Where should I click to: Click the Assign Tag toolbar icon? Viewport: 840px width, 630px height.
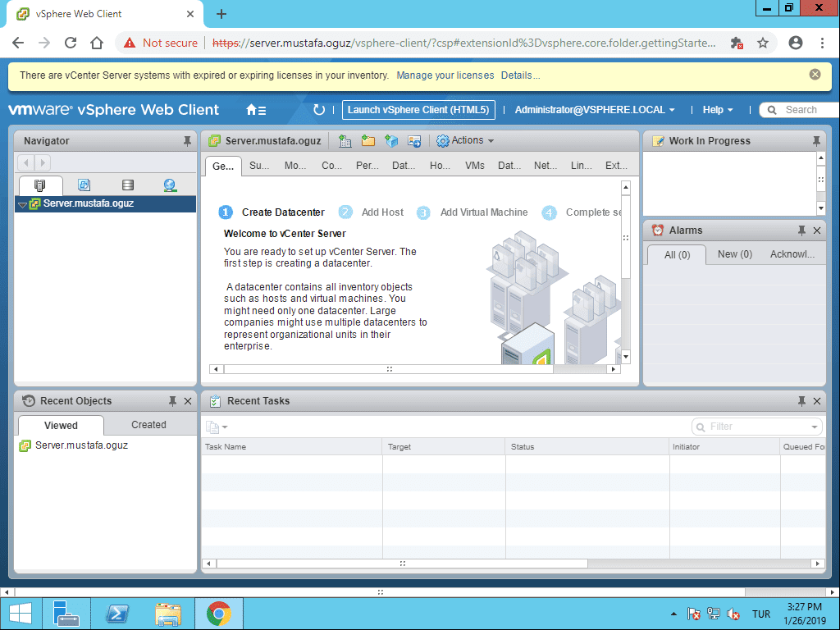pyautogui.click(x=414, y=140)
